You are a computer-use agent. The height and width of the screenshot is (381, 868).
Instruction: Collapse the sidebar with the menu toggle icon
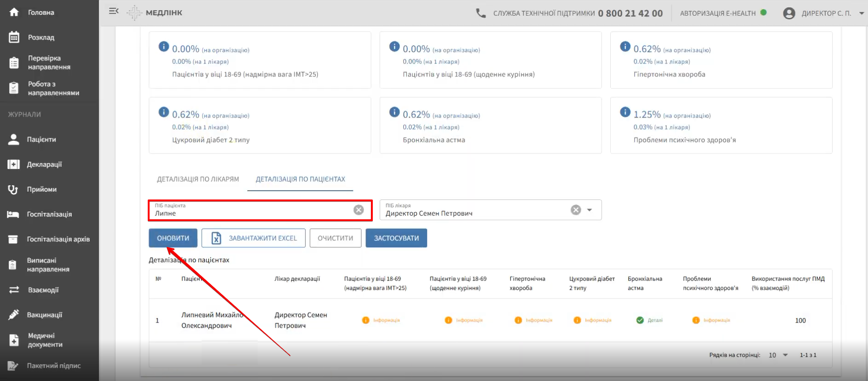[114, 11]
